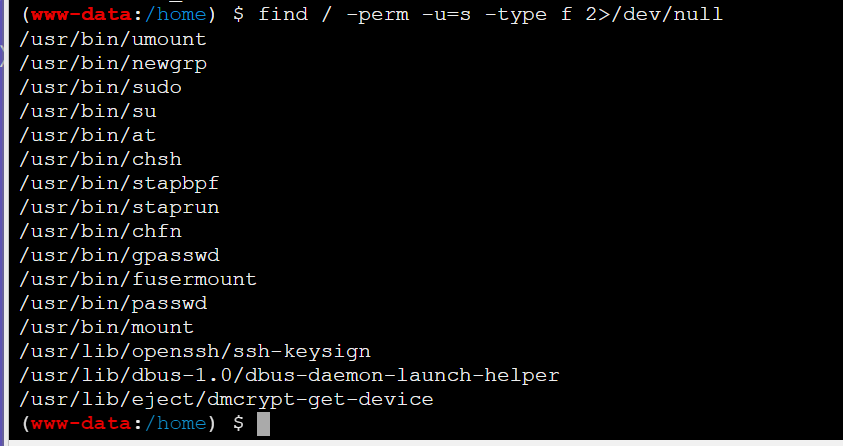Click the /usr/bin/staprun line
843x446 pixels.
coord(118,207)
